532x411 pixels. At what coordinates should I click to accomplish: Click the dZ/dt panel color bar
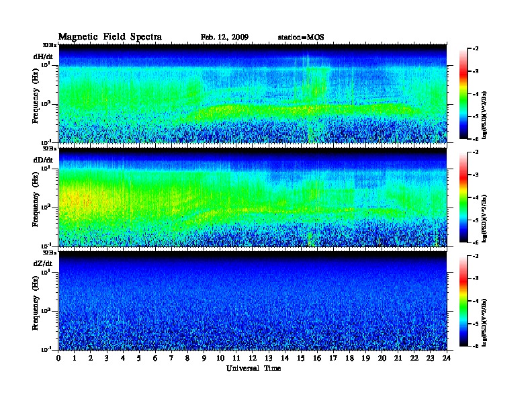pyautogui.click(x=463, y=301)
